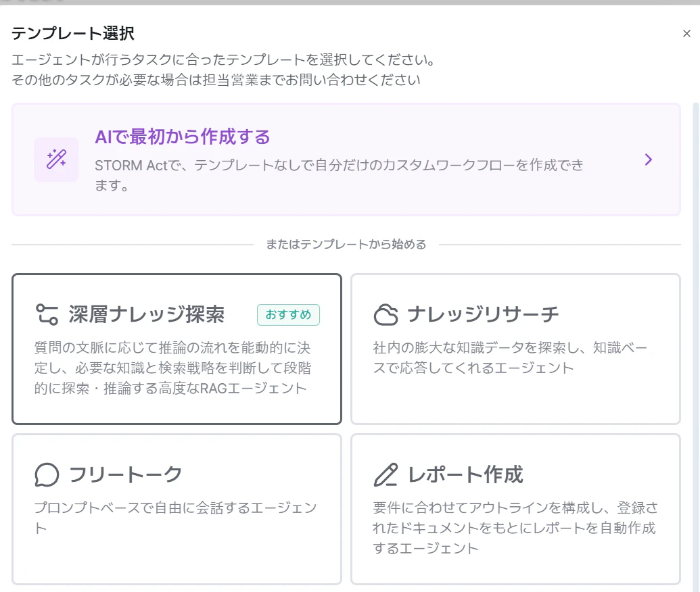Image resolution: width=700 pixels, height=592 pixels.
Task: Click the 社内の膨大な知識データ description text
Action: [x=510, y=357]
